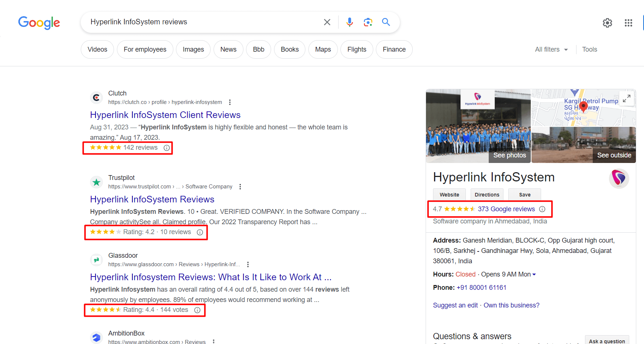
Task: Click the Glassdoor favicon
Action: click(96, 260)
